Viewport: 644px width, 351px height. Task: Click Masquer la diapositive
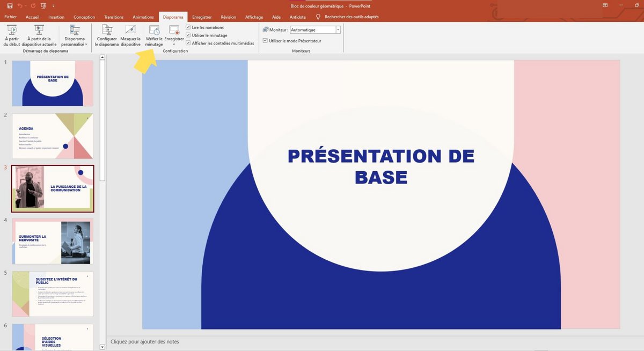(130, 36)
